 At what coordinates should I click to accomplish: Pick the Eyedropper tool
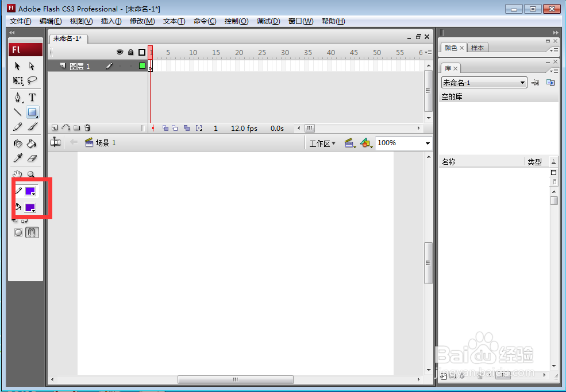(17, 158)
